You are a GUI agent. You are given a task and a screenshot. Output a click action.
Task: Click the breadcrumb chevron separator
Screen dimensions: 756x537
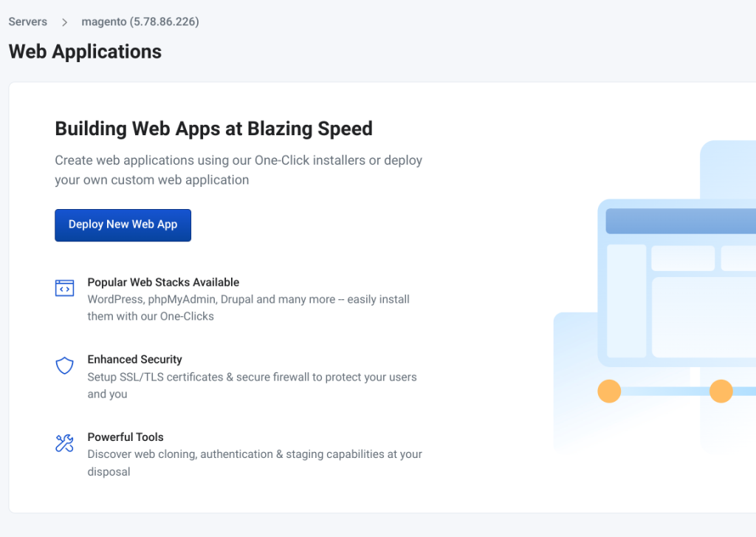tap(65, 22)
